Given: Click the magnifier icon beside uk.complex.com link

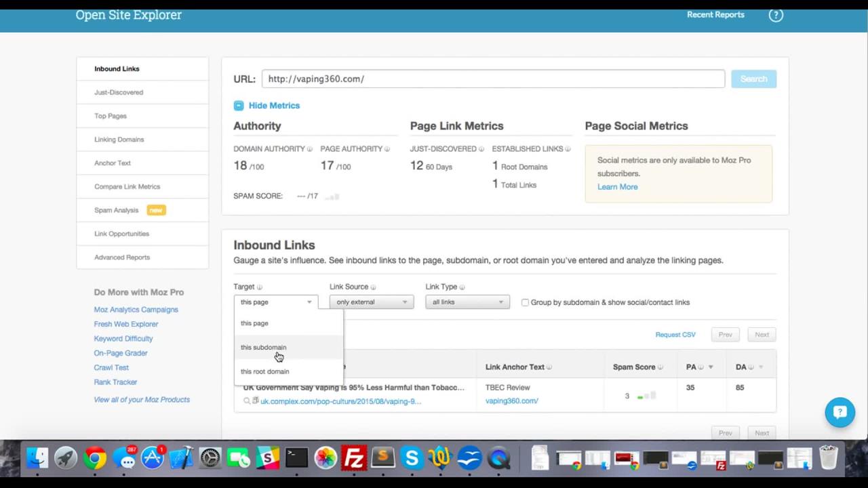Looking at the screenshot, I should click(247, 401).
